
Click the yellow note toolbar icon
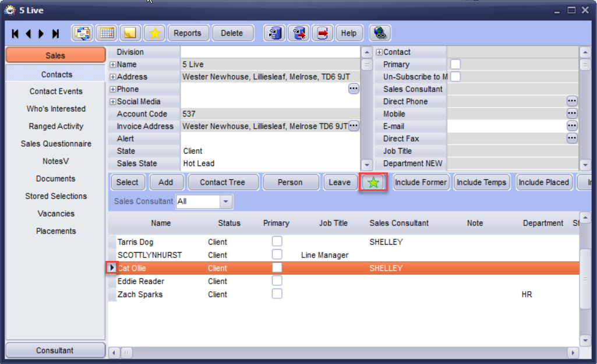click(130, 33)
